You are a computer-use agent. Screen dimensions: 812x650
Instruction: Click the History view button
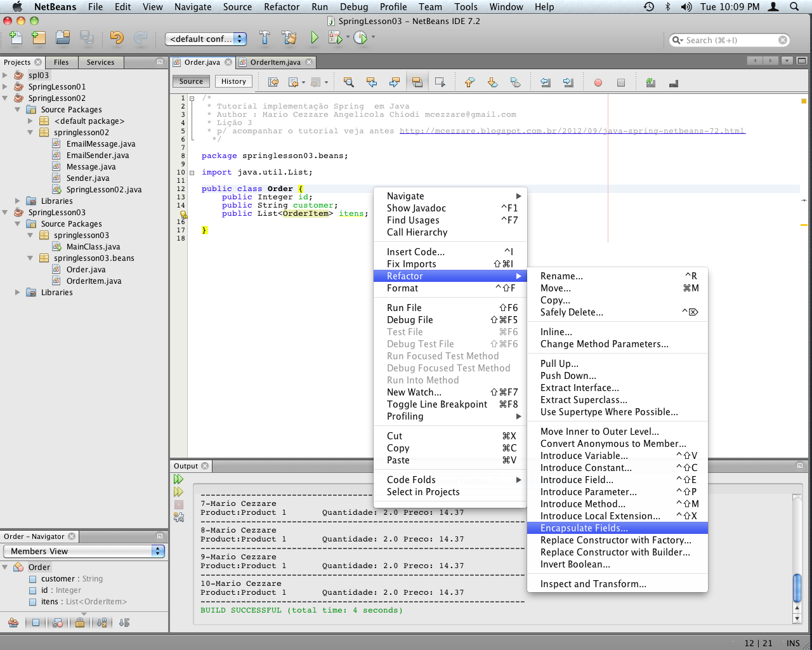pyautogui.click(x=233, y=81)
